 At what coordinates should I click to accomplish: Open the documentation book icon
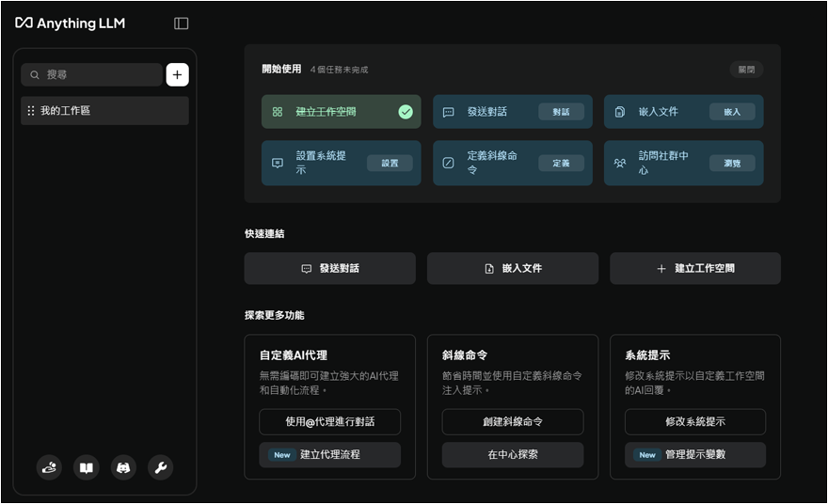[87, 467]
